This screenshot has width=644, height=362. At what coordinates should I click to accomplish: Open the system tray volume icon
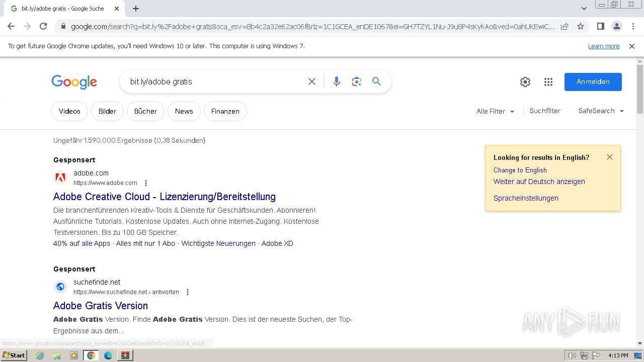[572, 355]
